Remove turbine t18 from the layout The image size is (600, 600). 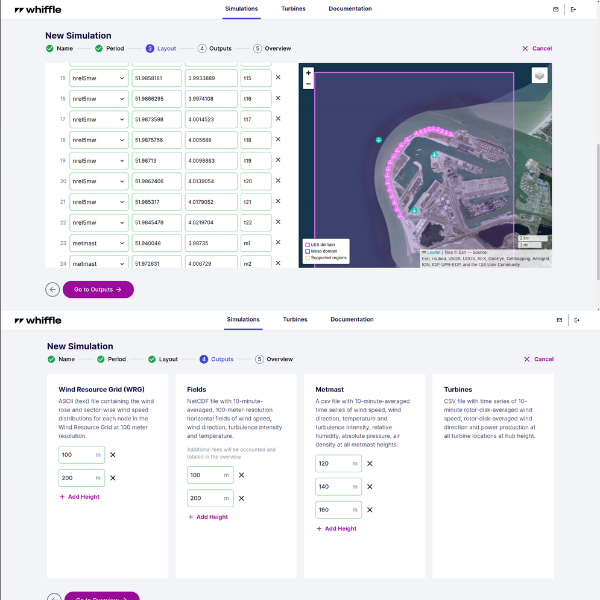click(278, 139)
